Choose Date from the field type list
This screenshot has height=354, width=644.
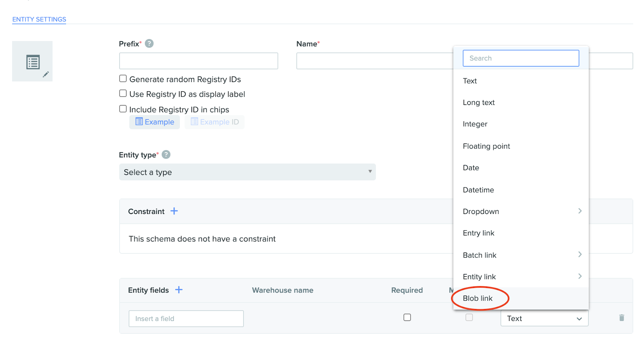(x=521, y=168)
